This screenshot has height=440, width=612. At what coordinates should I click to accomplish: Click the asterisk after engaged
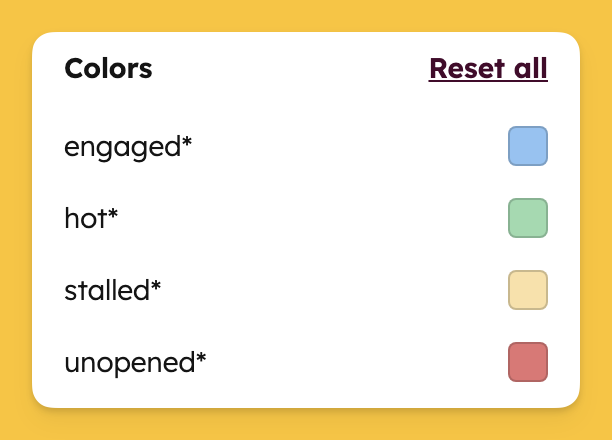click(x=187, y=140)
